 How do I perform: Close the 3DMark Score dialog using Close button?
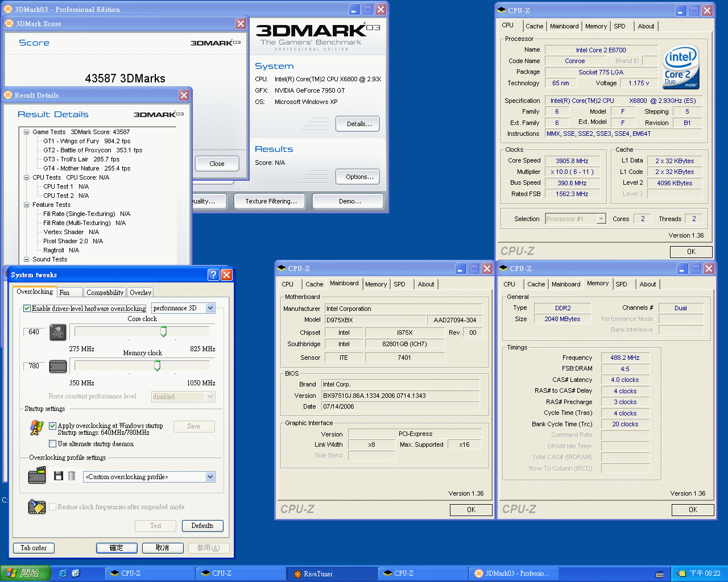pyautogui.click(x=217, y=164)
